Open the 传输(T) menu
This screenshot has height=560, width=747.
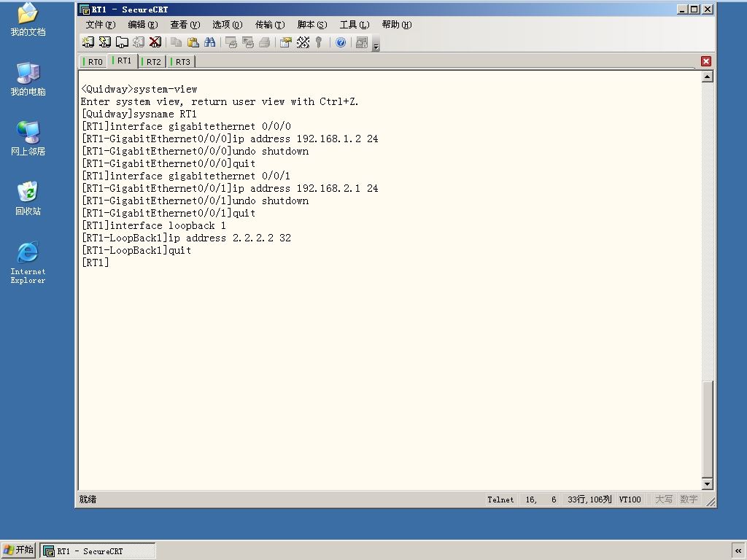pos(270,24)
